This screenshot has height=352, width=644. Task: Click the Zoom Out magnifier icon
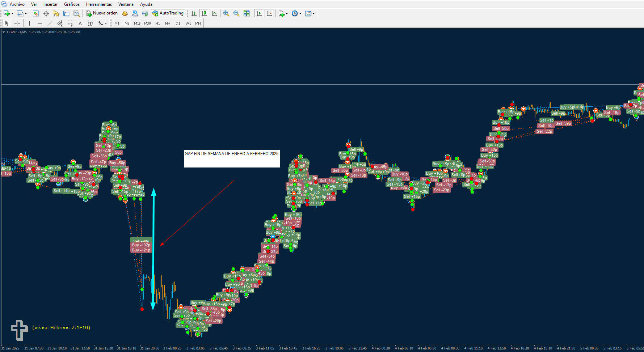click(x=236, y=13)
